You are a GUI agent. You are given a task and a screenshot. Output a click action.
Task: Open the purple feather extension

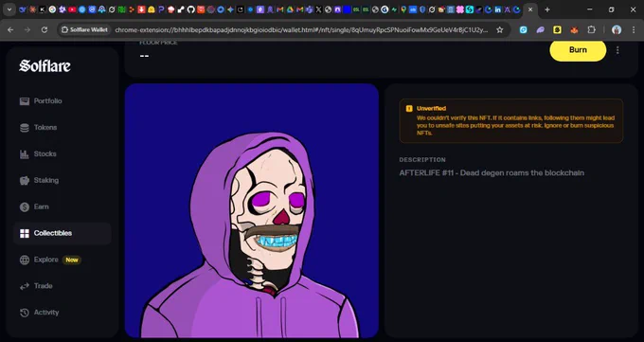pos(540,30)
